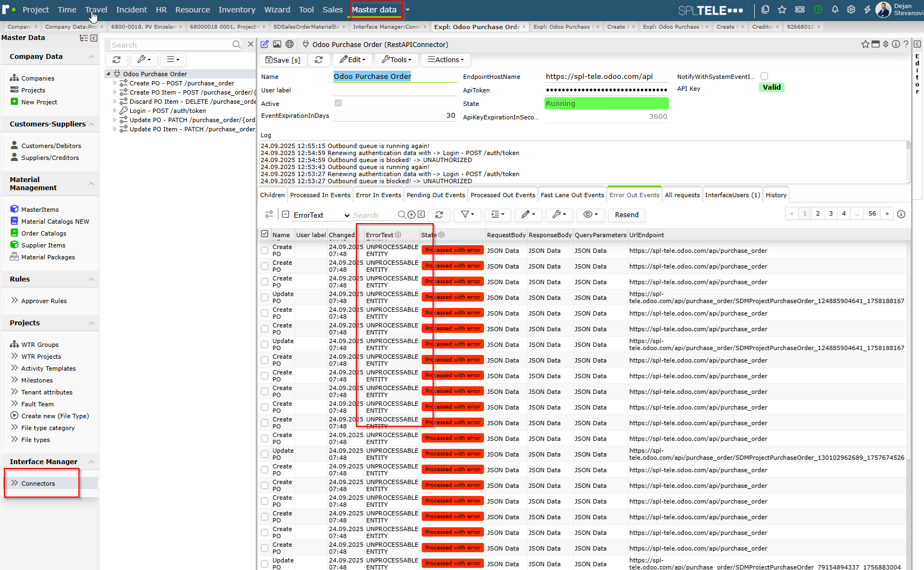
Task: Click inside the tree Search input field
Action: point(170,45)
